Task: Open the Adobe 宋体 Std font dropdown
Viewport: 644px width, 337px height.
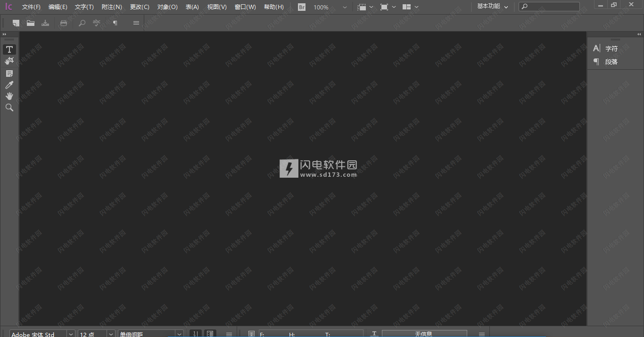Action: tap(71, 334)
